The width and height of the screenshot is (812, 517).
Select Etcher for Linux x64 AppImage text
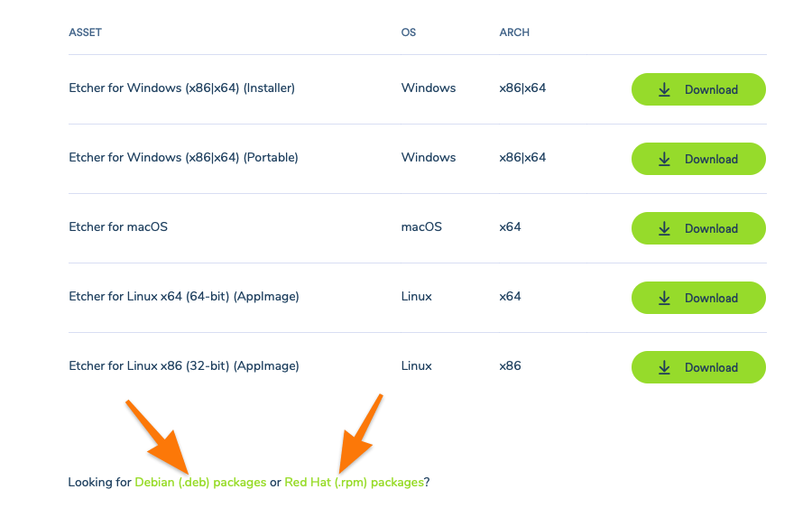[x=183, y=297]
